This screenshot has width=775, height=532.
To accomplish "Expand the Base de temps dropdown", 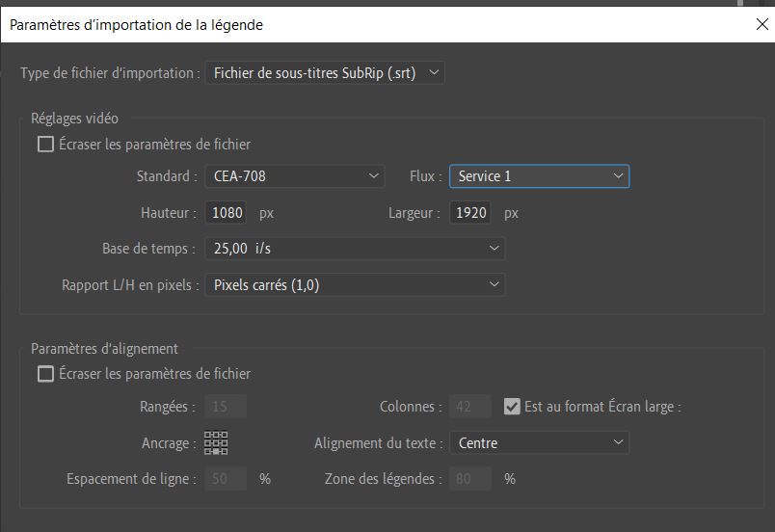I will coord(355,249).
